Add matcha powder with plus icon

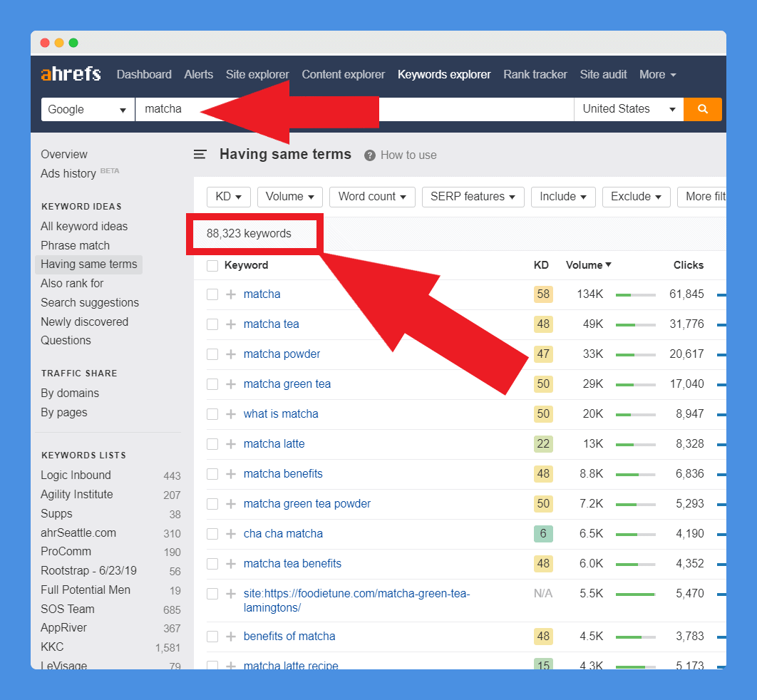[231, 354]
